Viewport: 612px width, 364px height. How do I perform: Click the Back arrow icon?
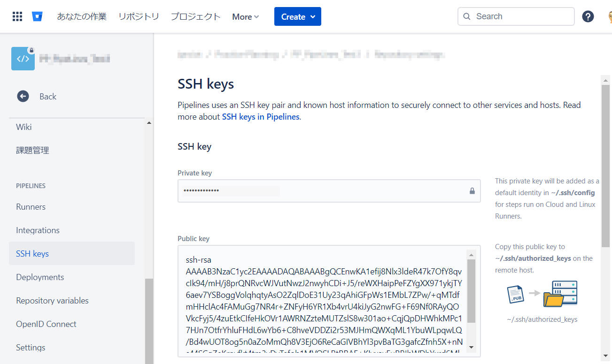tap(23, 96)
